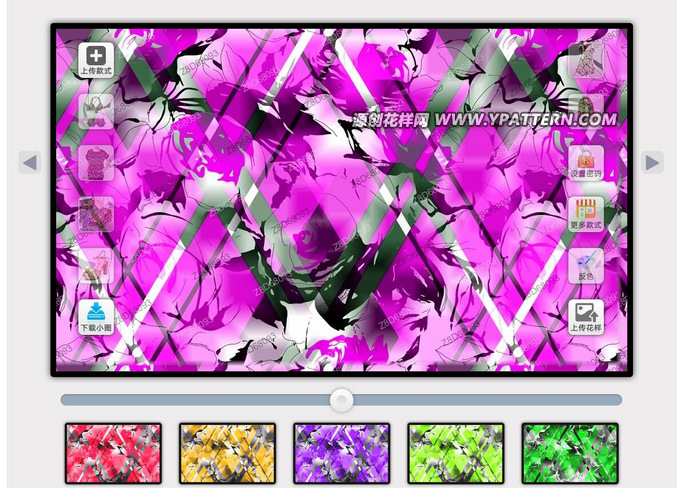Click the 上传款式 upload style icon
The image size is (680, 488).
[96, 60]
